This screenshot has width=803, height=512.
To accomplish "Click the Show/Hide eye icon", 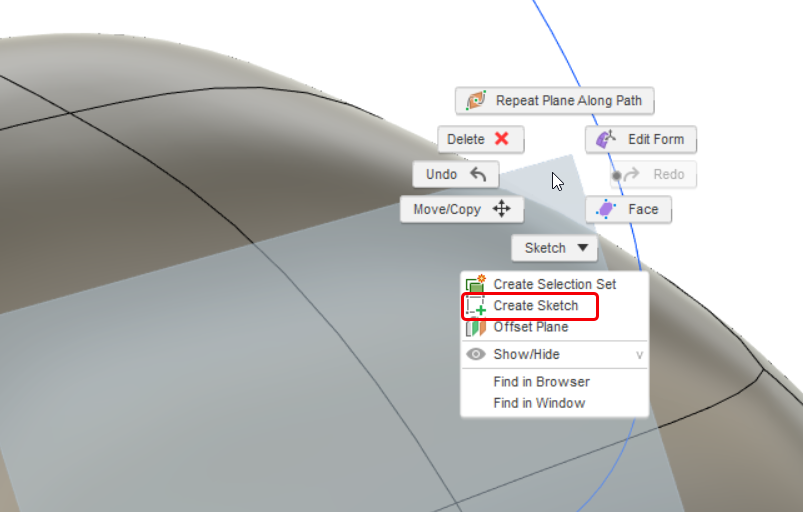I will pyautogui.click(x=476, y=354).
